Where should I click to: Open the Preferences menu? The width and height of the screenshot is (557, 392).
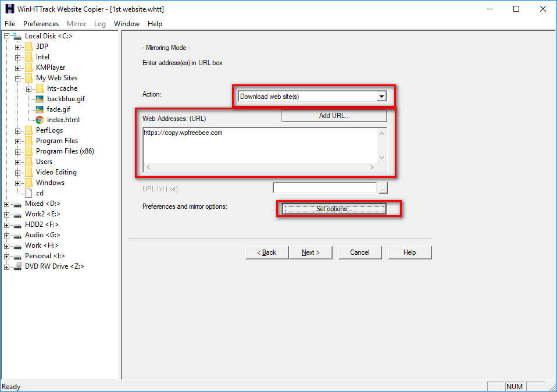[41, 24]
